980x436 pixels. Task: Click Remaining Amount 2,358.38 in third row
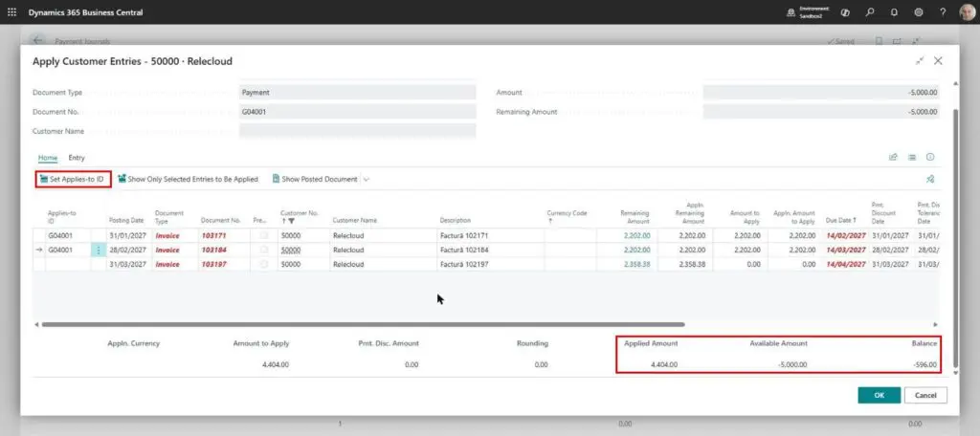point(636,264)
